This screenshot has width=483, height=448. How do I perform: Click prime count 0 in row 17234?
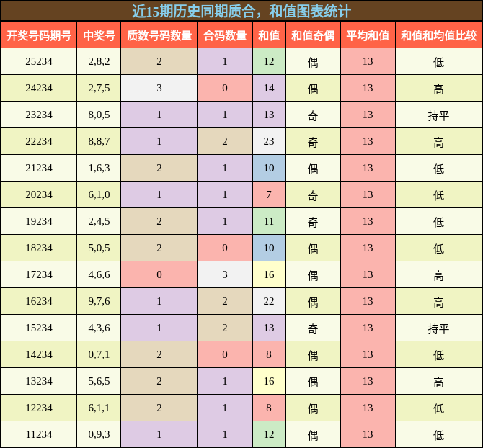coord(159,274)
